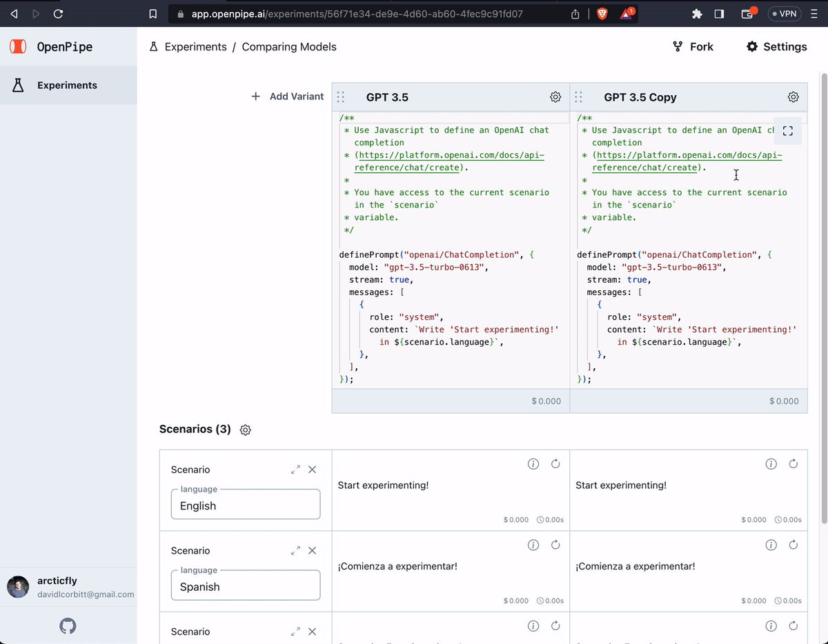Expand the English scenario

click(295, 470)
